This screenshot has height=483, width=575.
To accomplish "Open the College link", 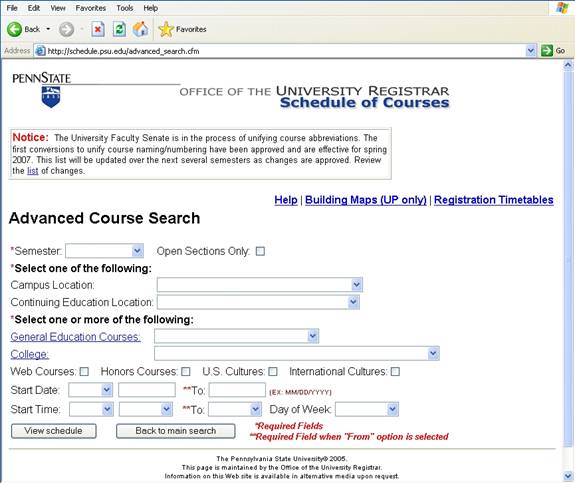I will pos(30,354).
